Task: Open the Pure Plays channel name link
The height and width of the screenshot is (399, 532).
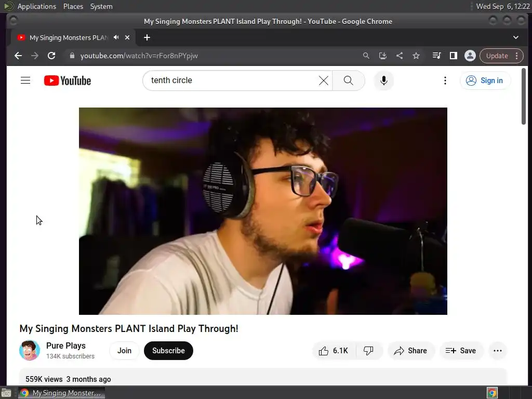Action: click(x=66, y=345)
